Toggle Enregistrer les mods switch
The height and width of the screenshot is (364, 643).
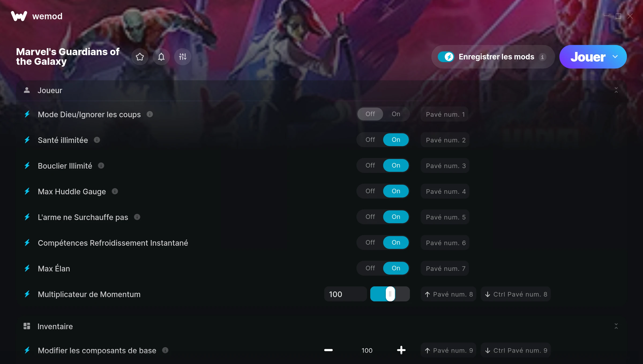[x=446, y=57]
